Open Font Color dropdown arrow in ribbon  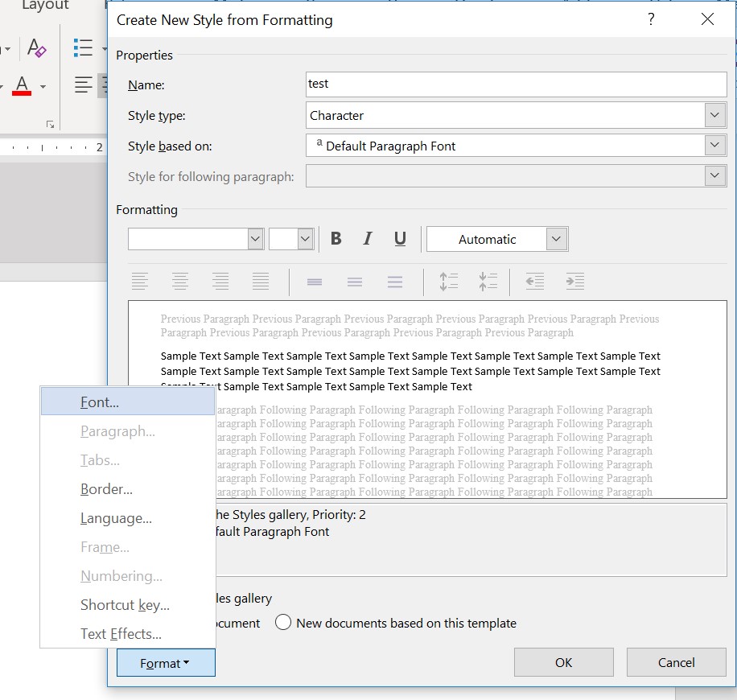point(43,87)
